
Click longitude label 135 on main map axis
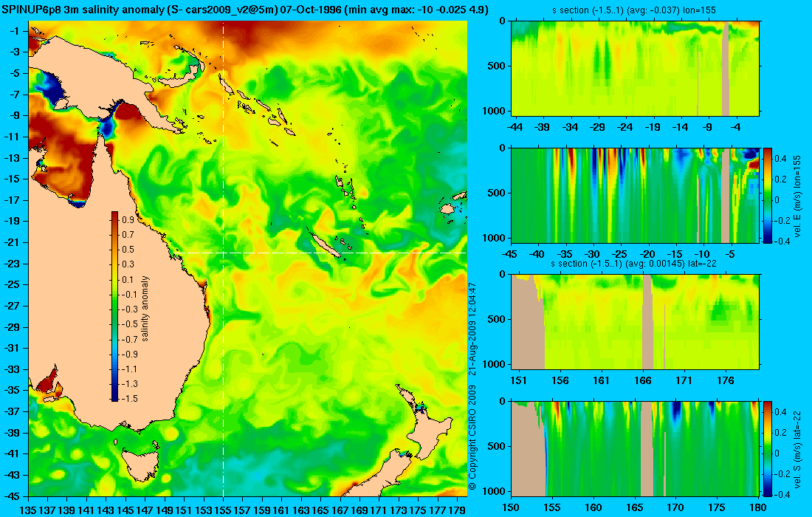tap(28, 510)
